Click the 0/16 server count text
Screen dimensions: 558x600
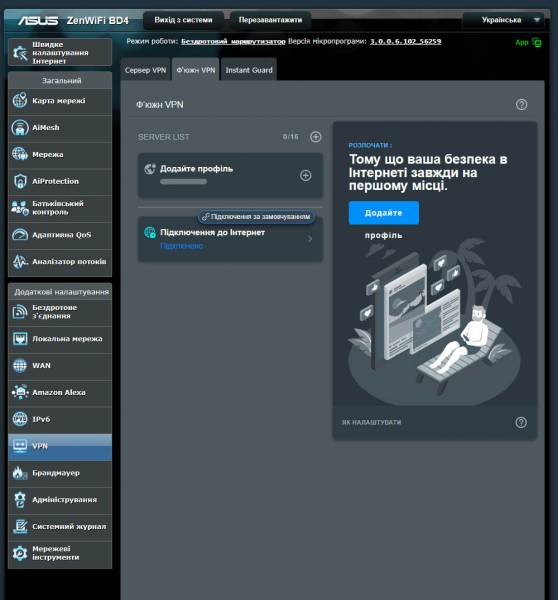(x=290, y=137)
